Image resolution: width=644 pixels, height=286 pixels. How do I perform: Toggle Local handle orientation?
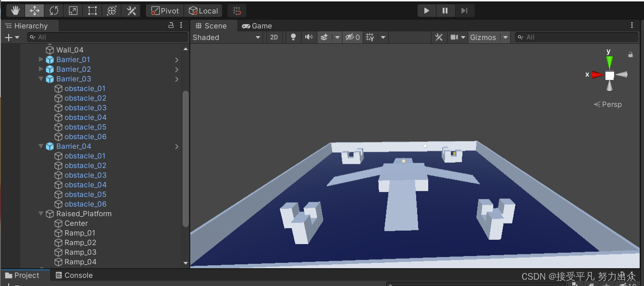(x=203, y=10)
